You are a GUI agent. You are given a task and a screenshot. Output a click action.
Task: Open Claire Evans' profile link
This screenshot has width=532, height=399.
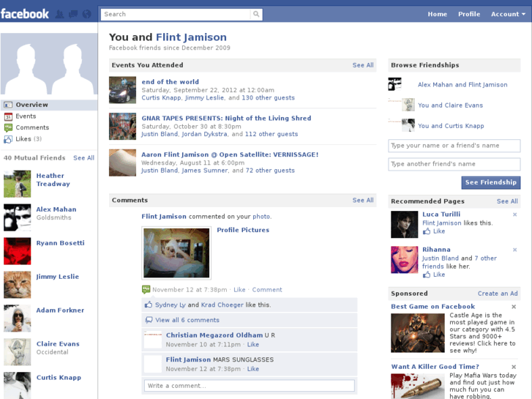58,344
